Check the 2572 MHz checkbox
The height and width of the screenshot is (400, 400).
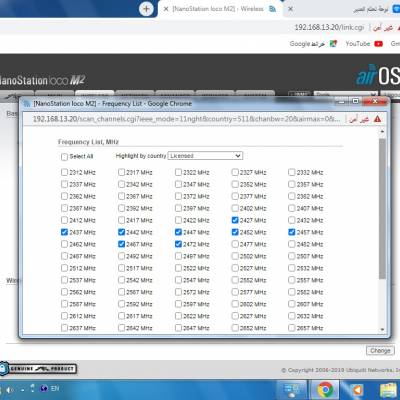pos(178,292)
